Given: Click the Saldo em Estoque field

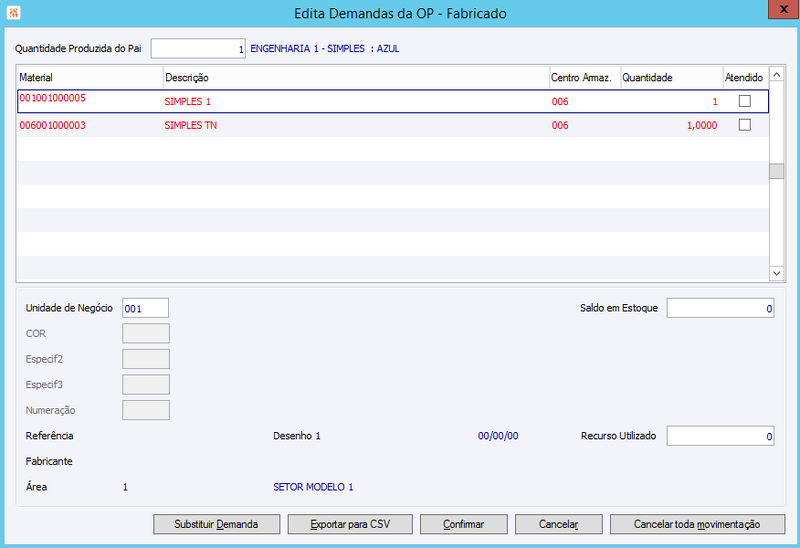Looking at the screenshot, I should pos(720,308).
